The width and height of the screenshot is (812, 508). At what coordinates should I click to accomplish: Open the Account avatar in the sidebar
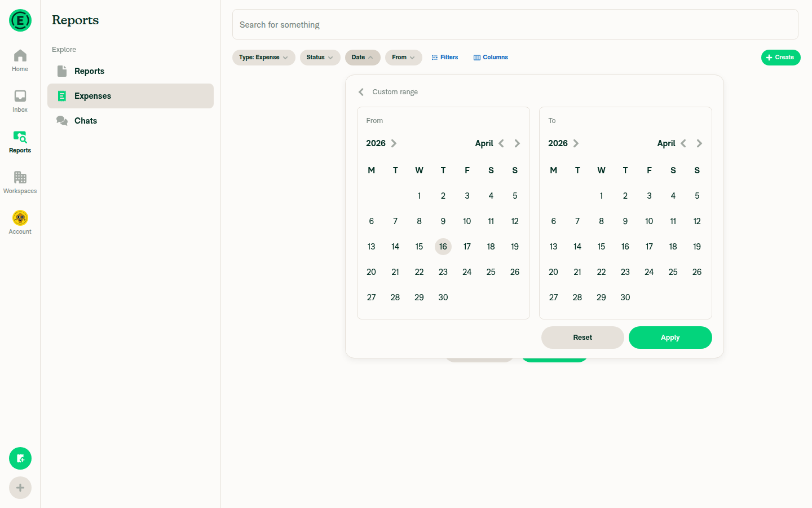click(x=20, y=218)
